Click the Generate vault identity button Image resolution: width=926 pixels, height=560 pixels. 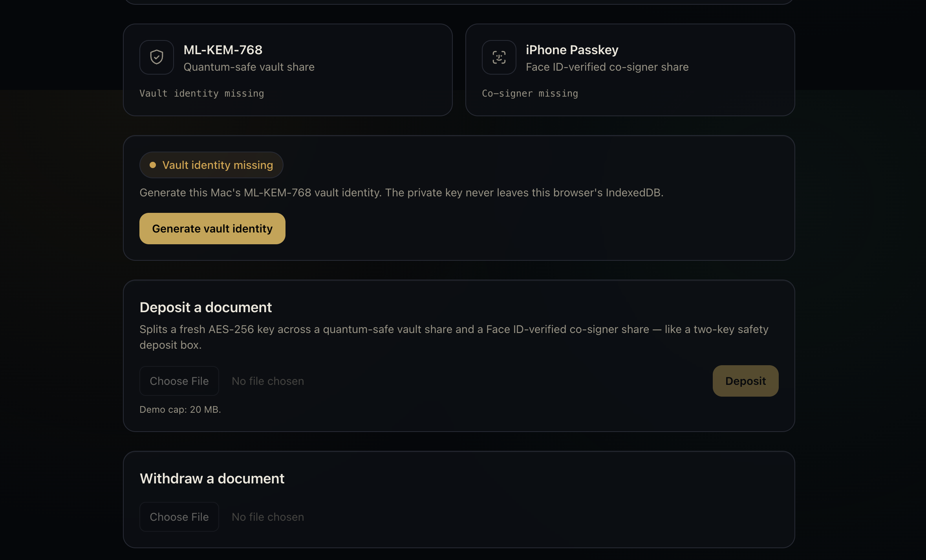click(212, 229)
